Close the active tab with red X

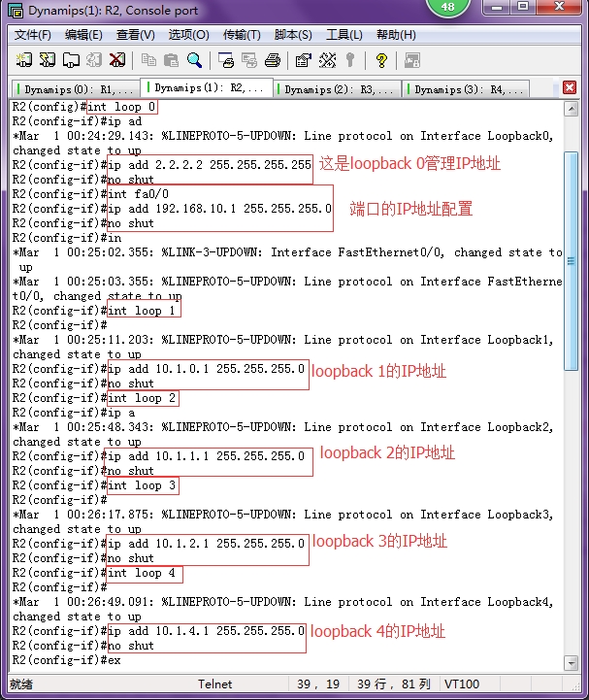tap(570, 87)
